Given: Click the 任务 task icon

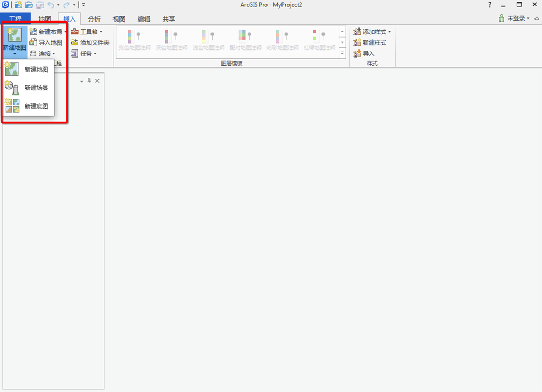Looking at the screenshot, I should pyautogui.click(x=74, y=54).
